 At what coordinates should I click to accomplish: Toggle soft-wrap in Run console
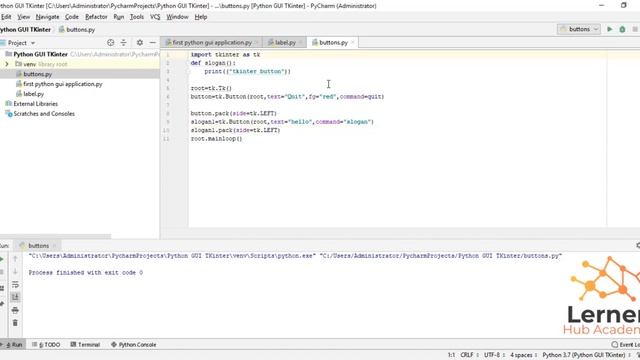[x=15, y=284]
